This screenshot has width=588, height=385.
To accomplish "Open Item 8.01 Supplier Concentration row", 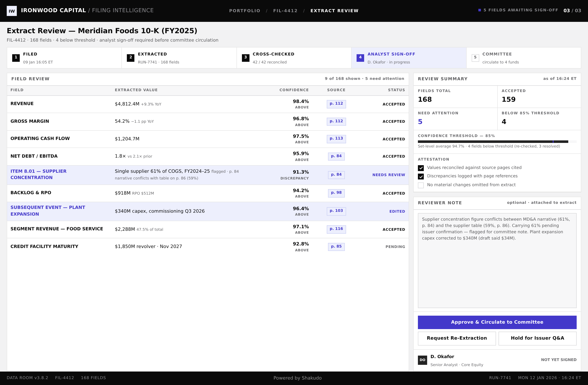I will [208, 175].
